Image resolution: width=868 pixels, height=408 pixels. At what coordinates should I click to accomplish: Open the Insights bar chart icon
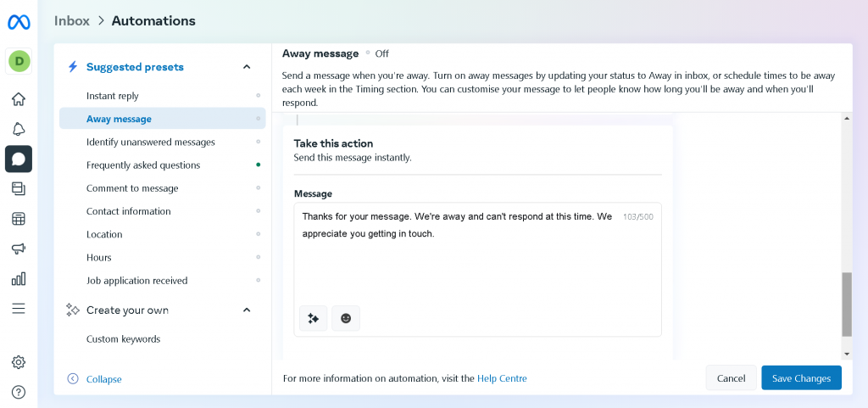point(19,279)
